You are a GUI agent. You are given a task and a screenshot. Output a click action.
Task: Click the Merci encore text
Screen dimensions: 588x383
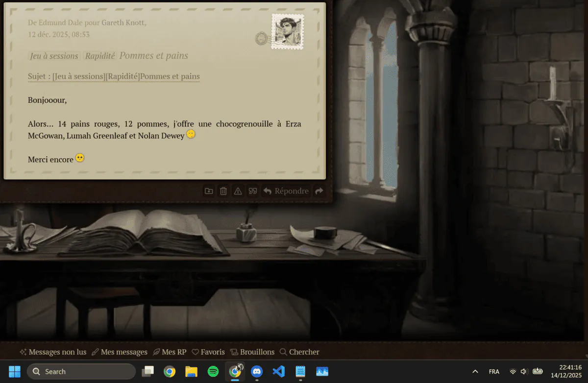[x=50, y=160]
